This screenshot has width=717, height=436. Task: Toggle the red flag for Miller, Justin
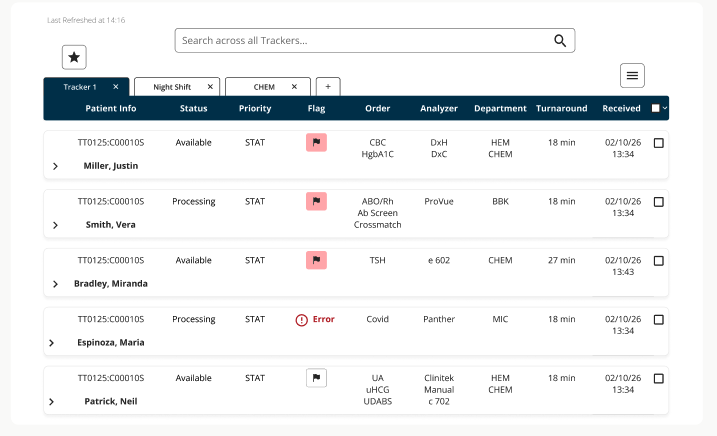point(316,142)
